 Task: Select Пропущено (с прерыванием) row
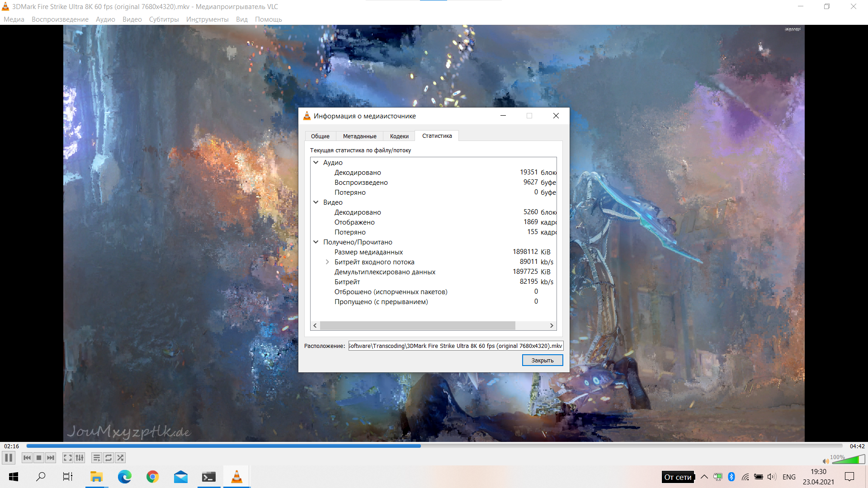coord(434,302)
